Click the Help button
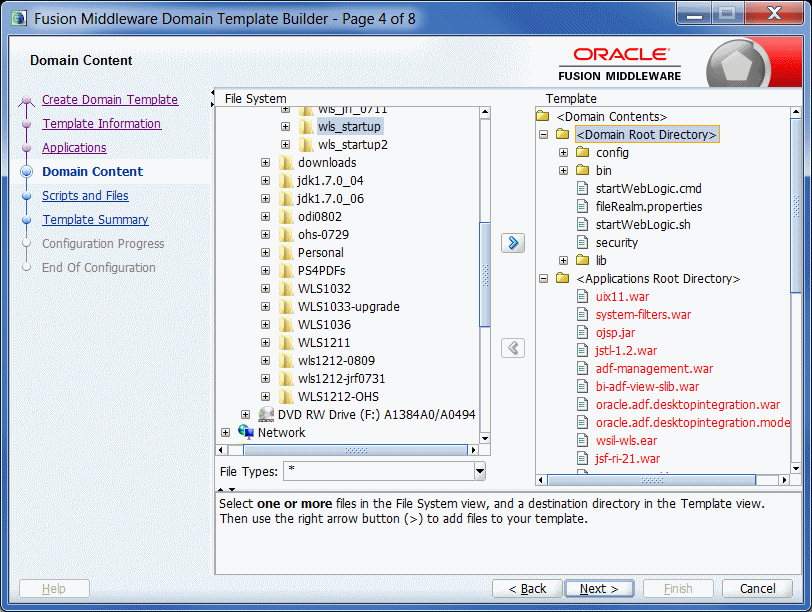This screenshot has width=812, height=612. pyautogui.click(x=54, y=589)
